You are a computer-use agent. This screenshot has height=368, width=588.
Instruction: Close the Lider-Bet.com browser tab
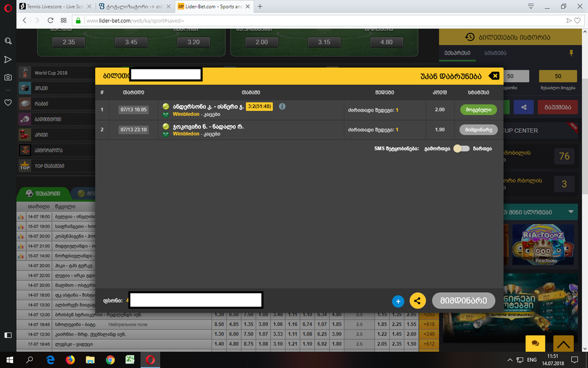248,6
